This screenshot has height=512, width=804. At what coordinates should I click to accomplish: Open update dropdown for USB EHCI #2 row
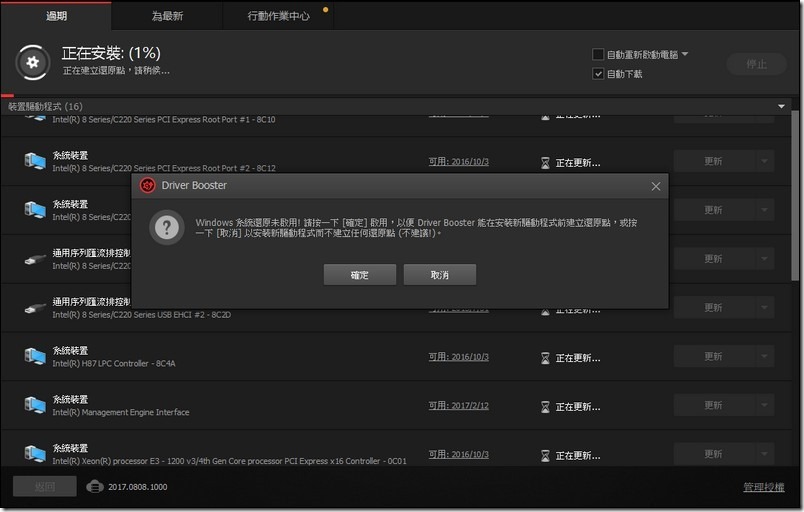pos(764,308)
